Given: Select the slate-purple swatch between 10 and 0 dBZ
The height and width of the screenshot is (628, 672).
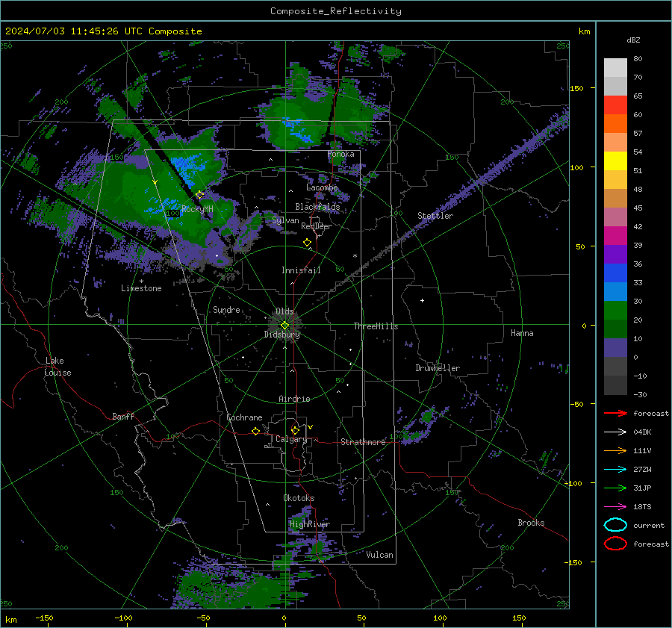Looking at the screenshot, I should (x=615, y=348).
